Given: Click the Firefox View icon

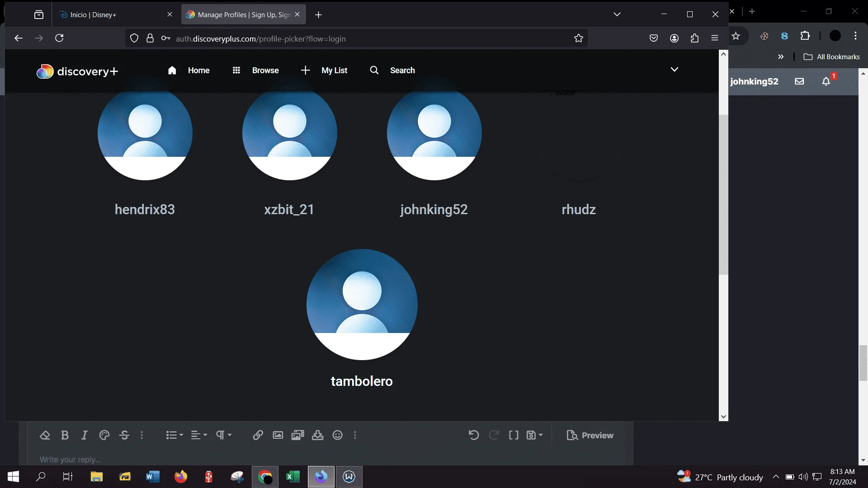Looking at the screenshot, I should 39,15.
